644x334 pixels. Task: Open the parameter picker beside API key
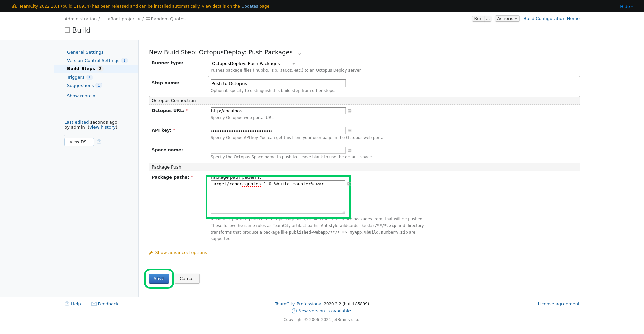350,130
